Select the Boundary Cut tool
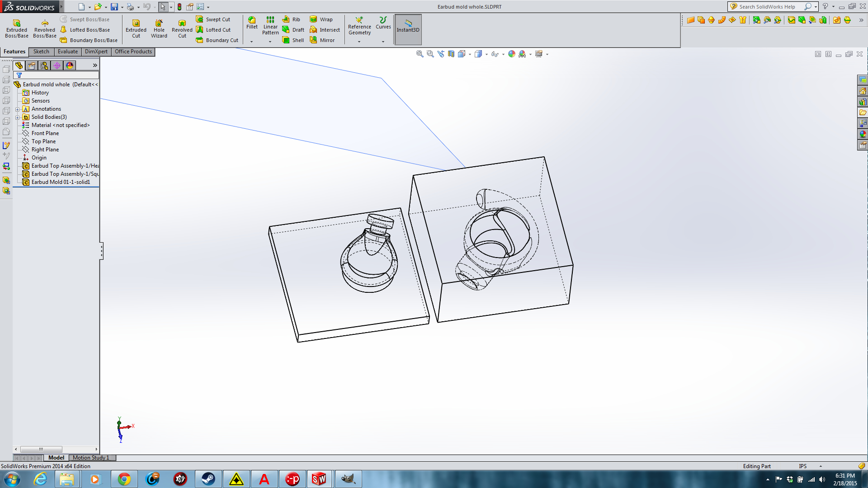This screenshot has width=868, height=488. [x=217, y=40]
